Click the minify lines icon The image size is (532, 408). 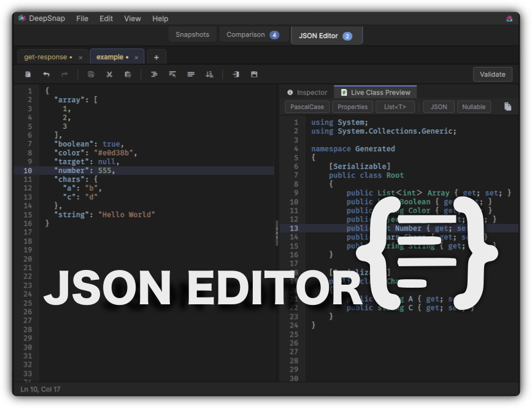pyautogui.click(x=191, y=74)
